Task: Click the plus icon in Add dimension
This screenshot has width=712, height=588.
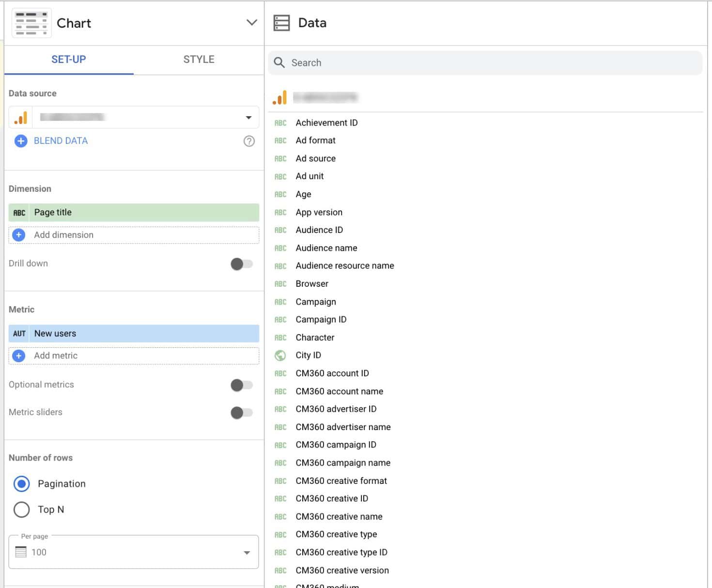Action: 19,235
